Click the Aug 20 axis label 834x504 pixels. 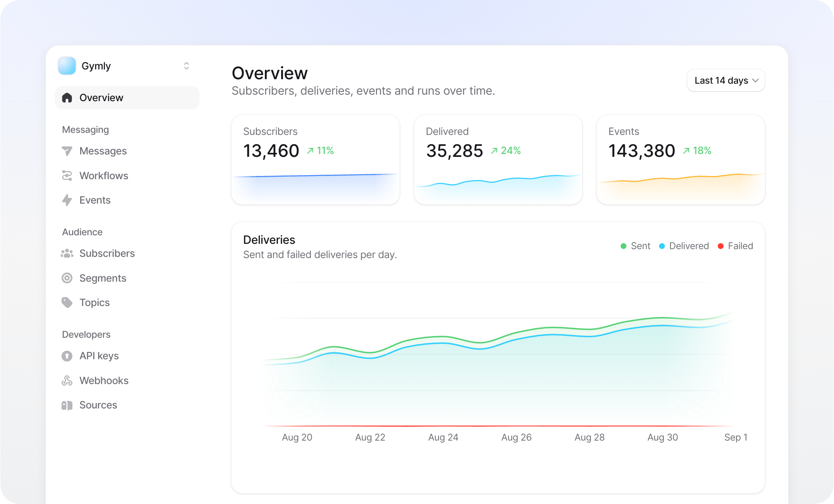pyautogui.click(x=297, y=437)
